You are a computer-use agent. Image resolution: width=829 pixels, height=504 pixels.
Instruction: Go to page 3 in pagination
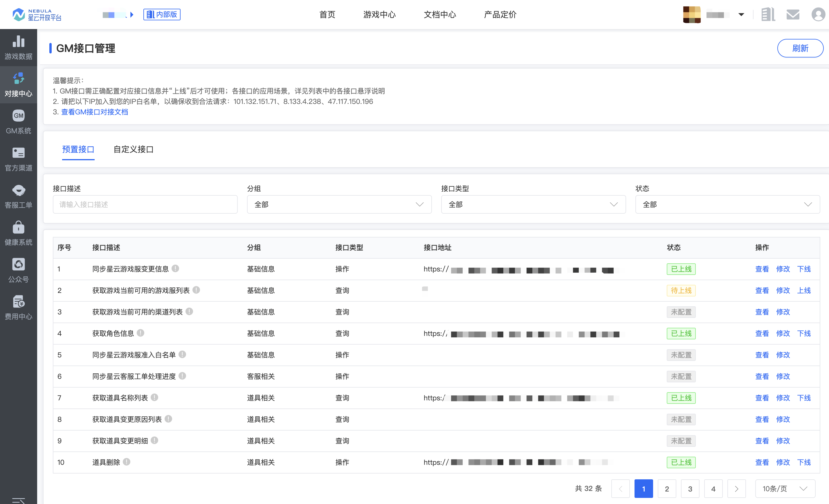pos(690,489)
